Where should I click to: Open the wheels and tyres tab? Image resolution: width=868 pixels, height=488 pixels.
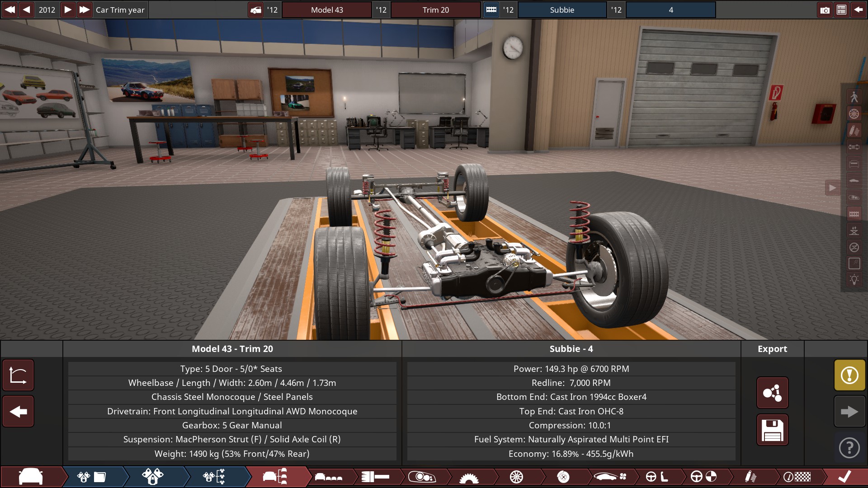(x=516, y=477)
